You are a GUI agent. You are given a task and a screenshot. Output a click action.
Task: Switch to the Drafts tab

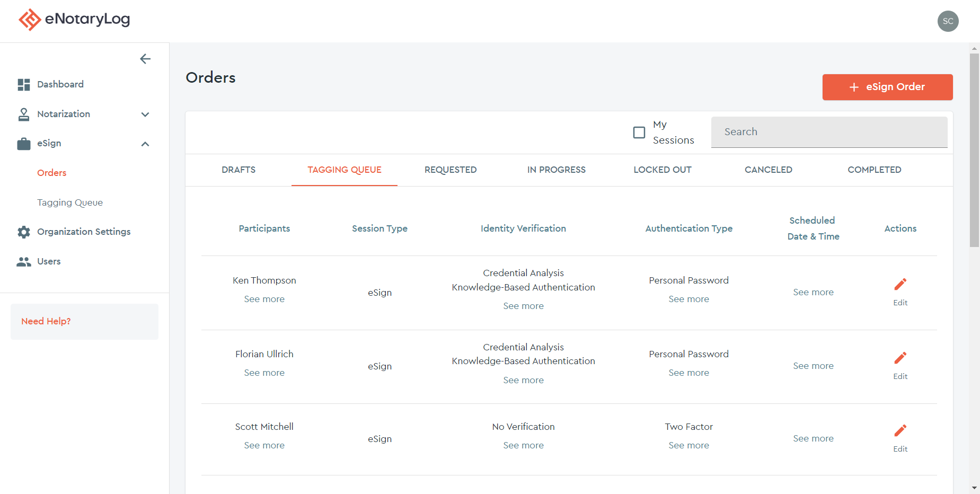[x=239, y=170]
